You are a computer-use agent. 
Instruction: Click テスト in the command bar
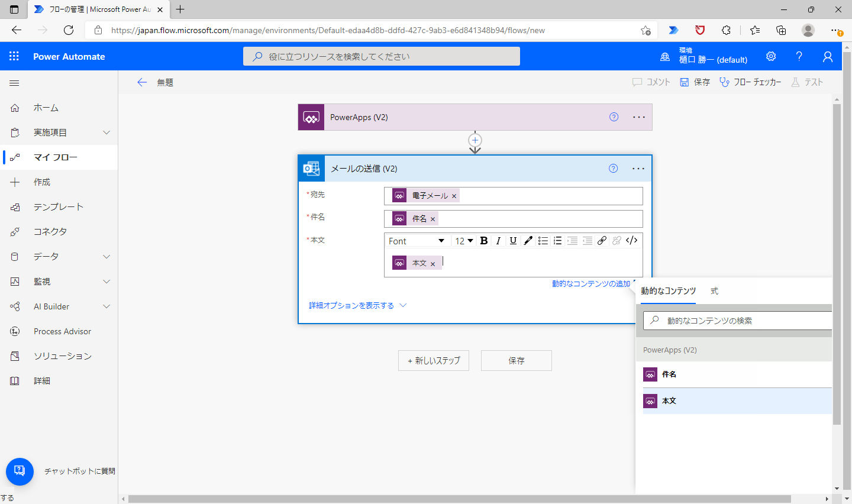pos(807,82)
